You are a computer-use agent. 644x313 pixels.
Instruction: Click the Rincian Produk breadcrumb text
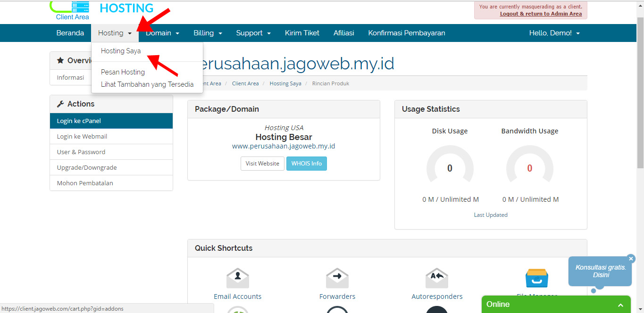point(331,83)
